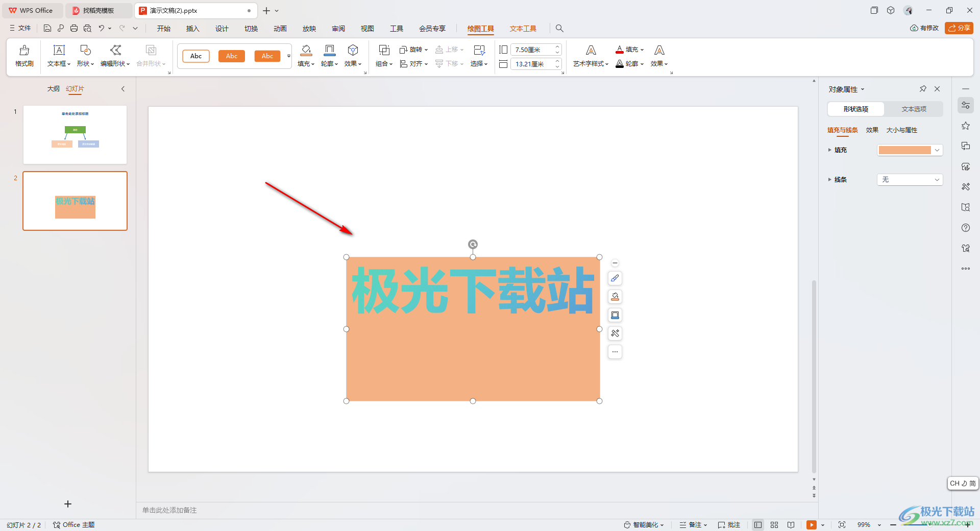
Task: Open the Object Properties (对象属性) title dropdown
Action: pyautogui.click(x=846, y=89)
